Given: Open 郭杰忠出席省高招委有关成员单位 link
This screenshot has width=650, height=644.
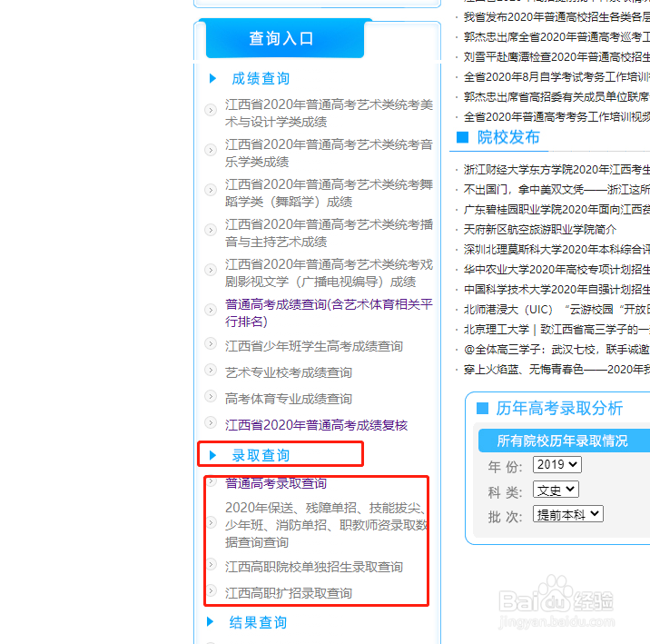Looking at the screenshot, I should 556,96.
